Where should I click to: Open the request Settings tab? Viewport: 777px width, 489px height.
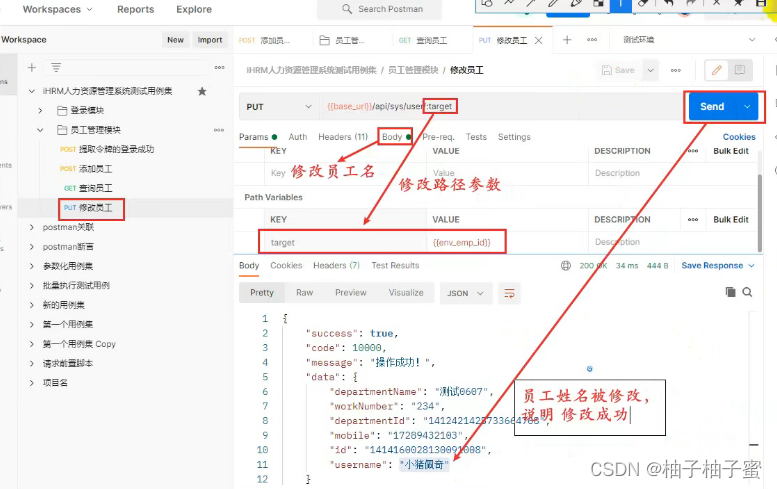tap(514, 137)
